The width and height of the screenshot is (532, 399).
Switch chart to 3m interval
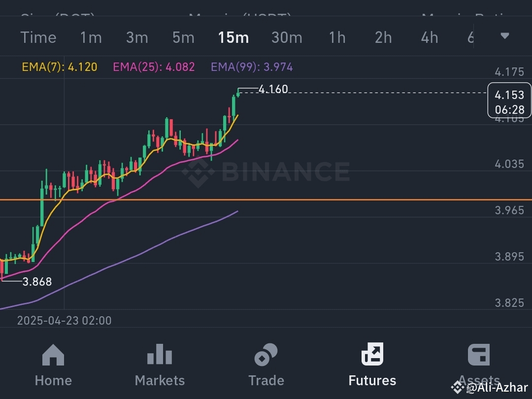(137, 37)
